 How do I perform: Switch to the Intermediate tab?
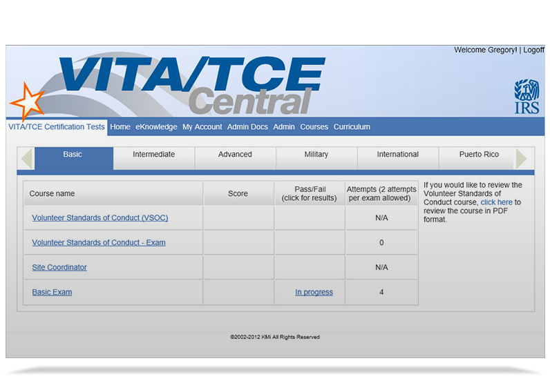click(153, 158)
